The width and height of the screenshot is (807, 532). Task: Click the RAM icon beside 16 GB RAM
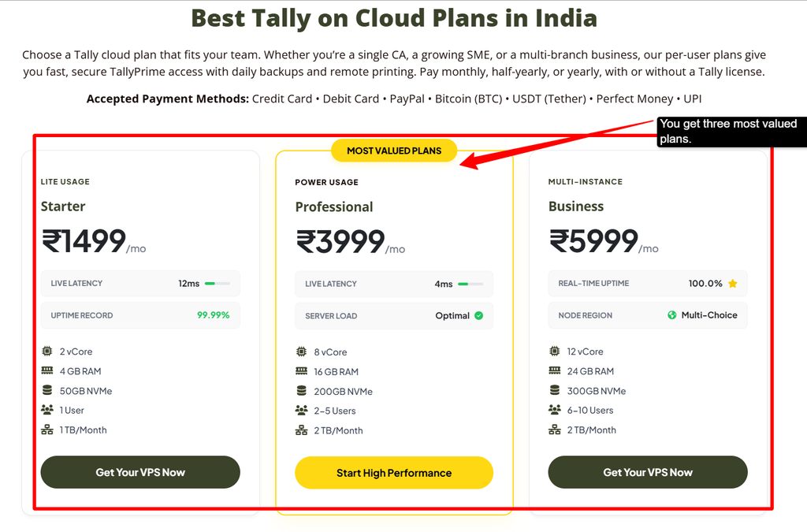click(301, 371)
